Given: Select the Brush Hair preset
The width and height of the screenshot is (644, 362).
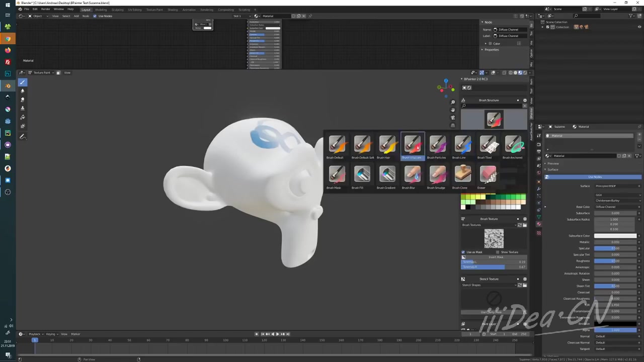Looking at the screenshot, I should [387, 147].
